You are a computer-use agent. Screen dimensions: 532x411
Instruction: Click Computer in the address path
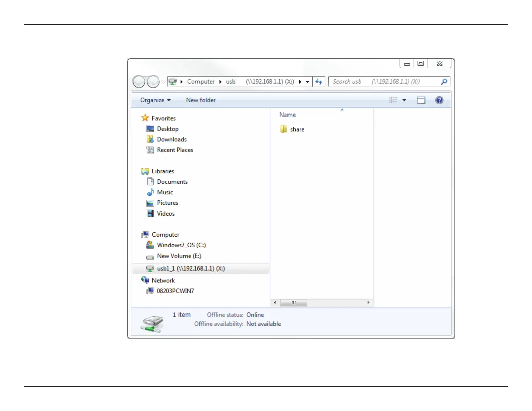click(x=201, y=82)
